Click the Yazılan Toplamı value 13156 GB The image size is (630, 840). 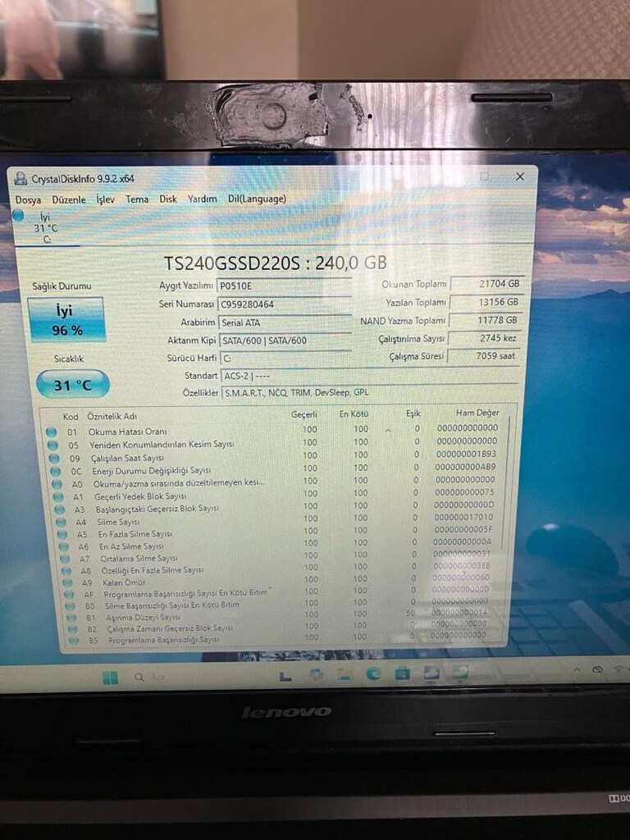click(x=486, y=302)
